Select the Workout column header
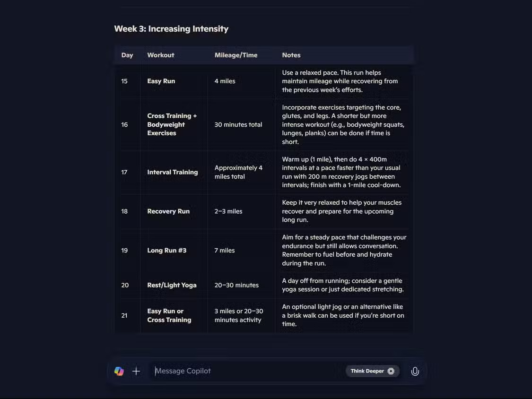The image size is (532, 399). [161, 55]
